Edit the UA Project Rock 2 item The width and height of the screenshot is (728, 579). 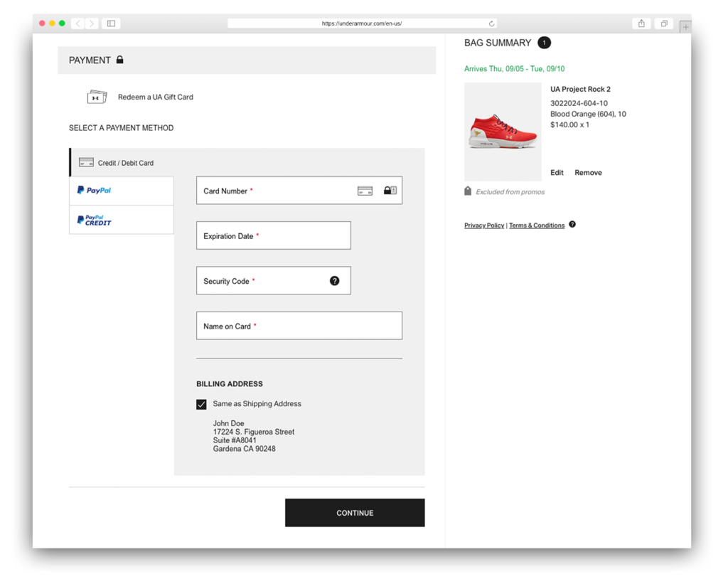tap(557, 172)
